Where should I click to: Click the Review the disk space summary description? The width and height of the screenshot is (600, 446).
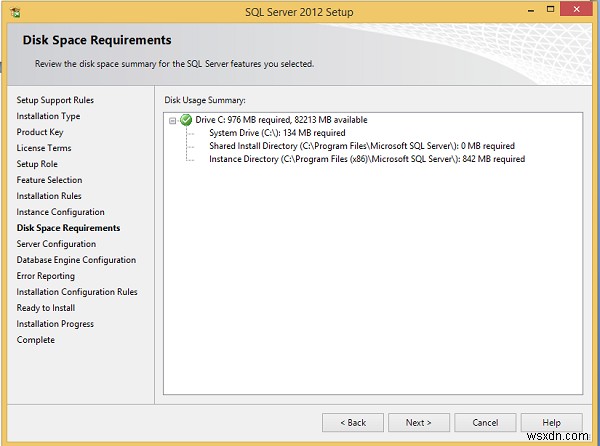(x=174, y=64)
